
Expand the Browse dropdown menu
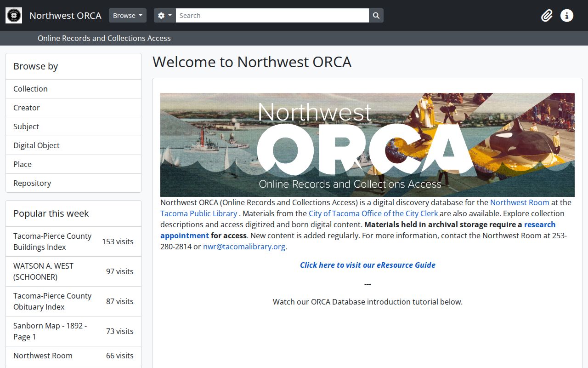click(128, 16)
